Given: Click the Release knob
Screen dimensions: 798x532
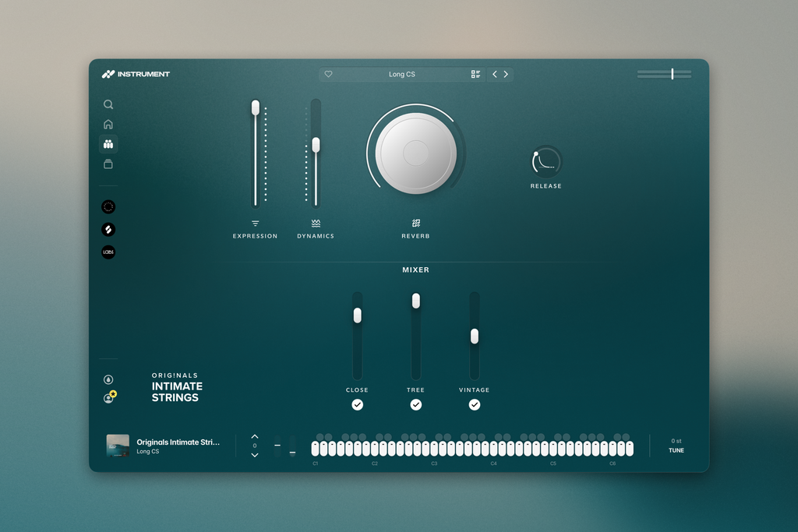Looking at the screenshot, I should (546, 162).
